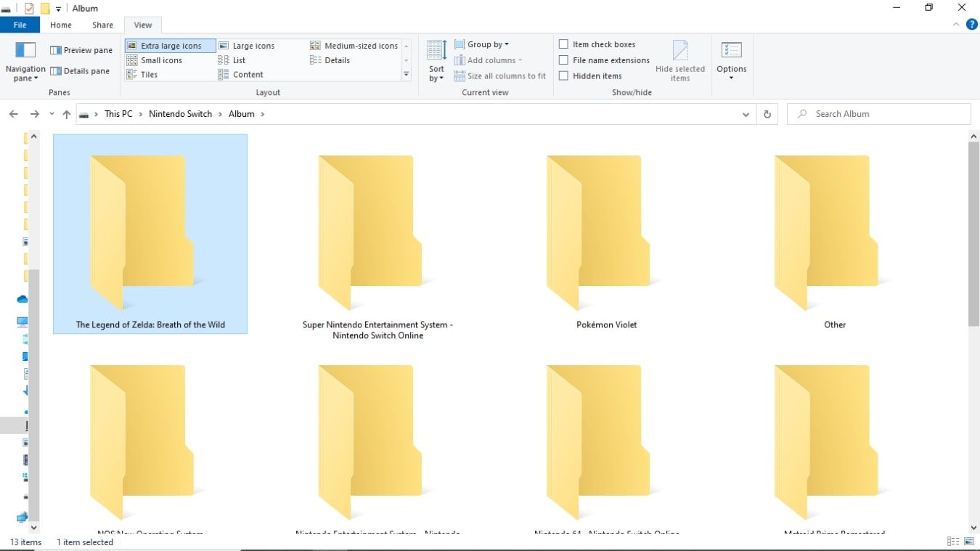Click the file list vertical scrollbar thumb
The width and height of the screenshot is (980, 551).
point(974,234)
